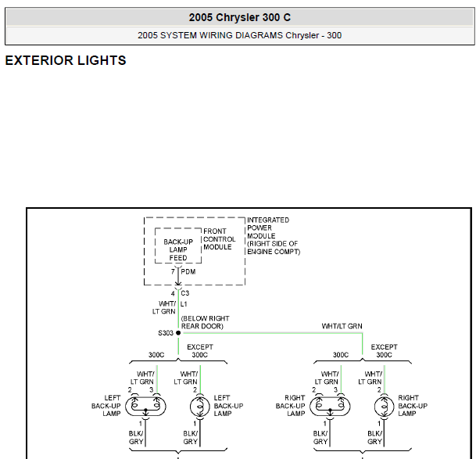
Task: Click the left single-bulb back-up lamp symbol
Action: [x=200, y=407]
